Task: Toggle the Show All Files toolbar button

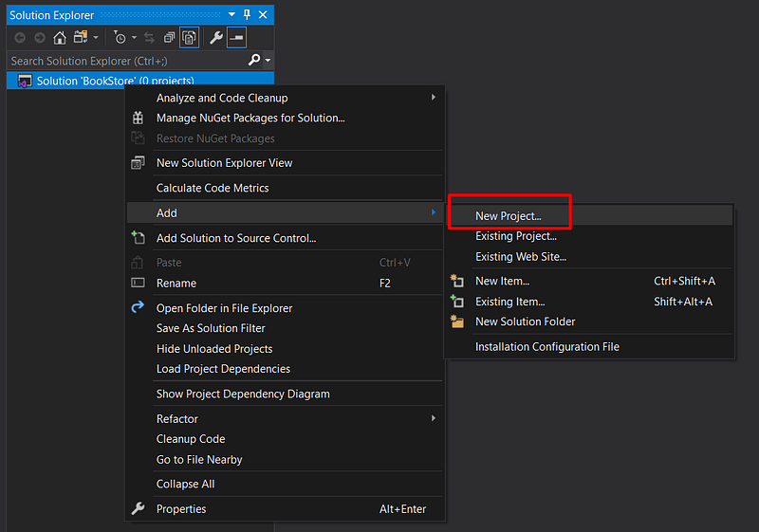Action: (x=189, y=38)
